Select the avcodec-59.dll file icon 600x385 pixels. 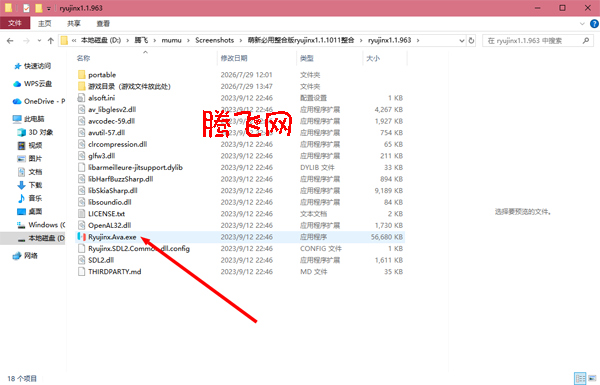click(x=81, y=121)
